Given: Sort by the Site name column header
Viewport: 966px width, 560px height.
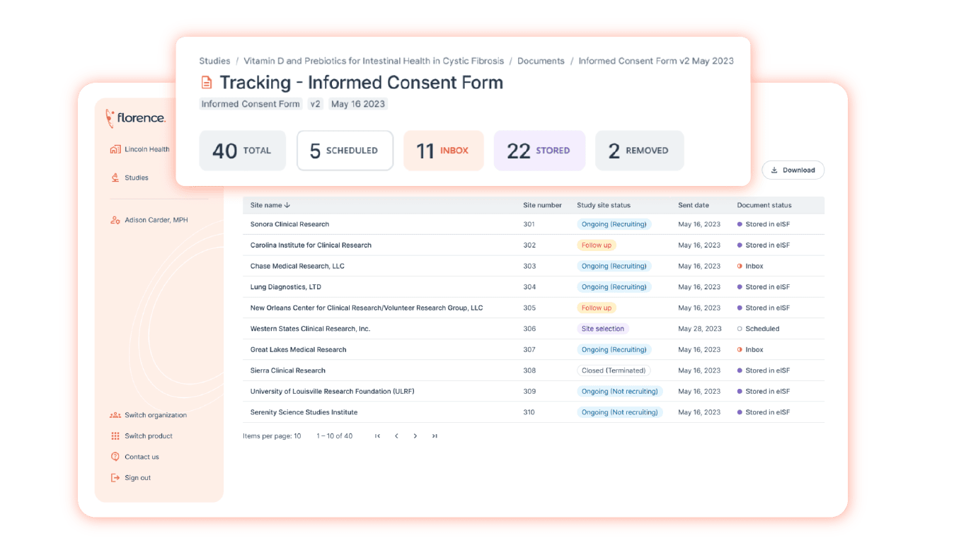Looking at the screenshot, I should [270, 205].
